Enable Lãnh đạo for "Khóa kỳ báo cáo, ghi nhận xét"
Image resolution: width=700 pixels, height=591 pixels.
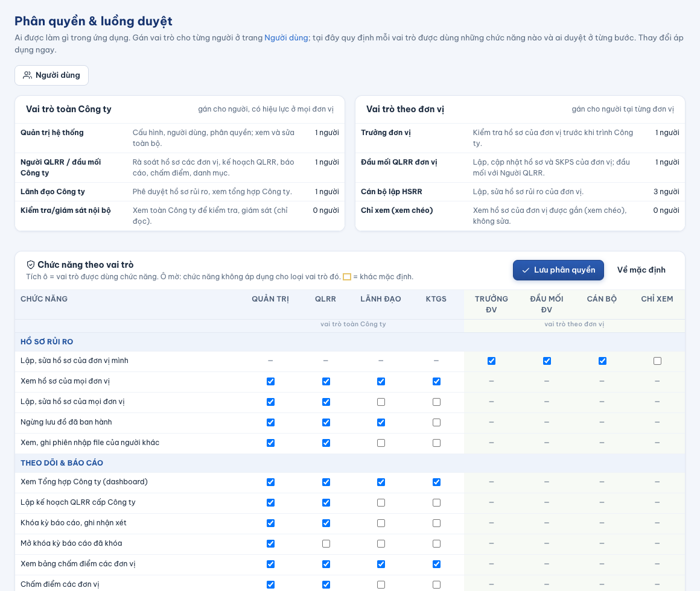pyautogui.click(x=381, y=523)
